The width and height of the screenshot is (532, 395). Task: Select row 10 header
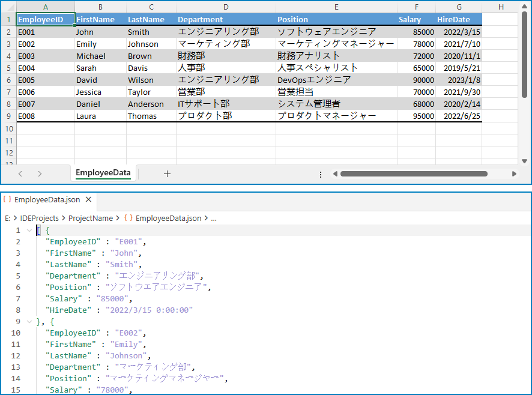(8, 128)
